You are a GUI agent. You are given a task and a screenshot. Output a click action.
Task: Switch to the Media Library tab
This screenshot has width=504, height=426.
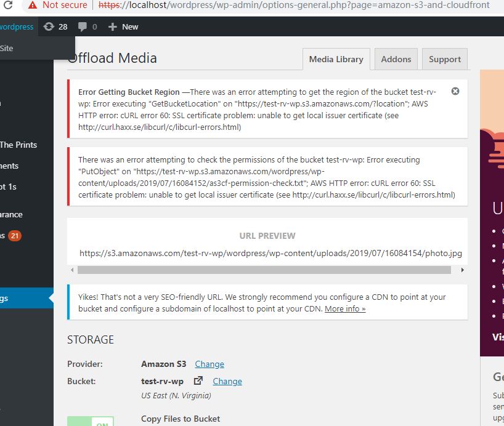coord(336,59)
